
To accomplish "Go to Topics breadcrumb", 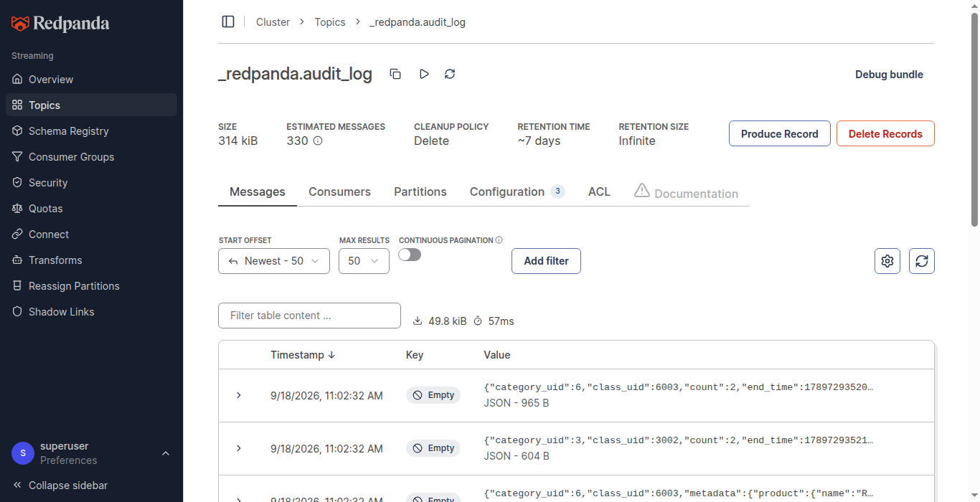I will 330,22.
